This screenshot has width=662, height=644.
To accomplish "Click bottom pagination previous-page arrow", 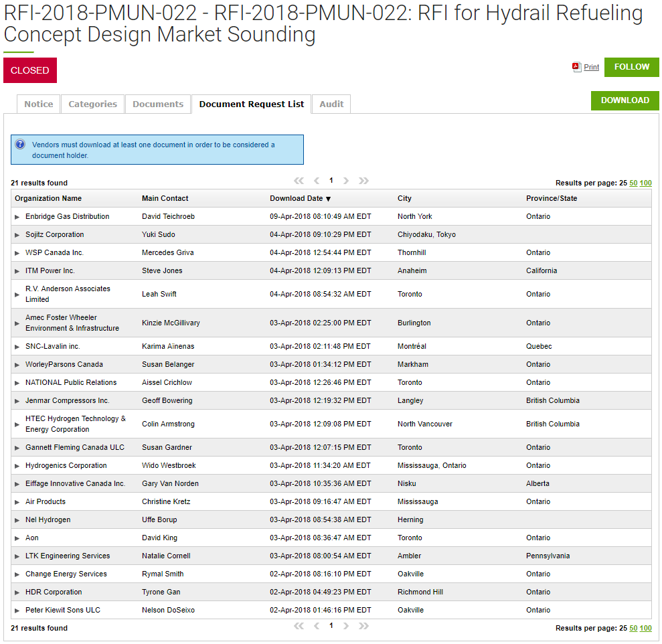I will pyautogui.click(x=317, y=626).
